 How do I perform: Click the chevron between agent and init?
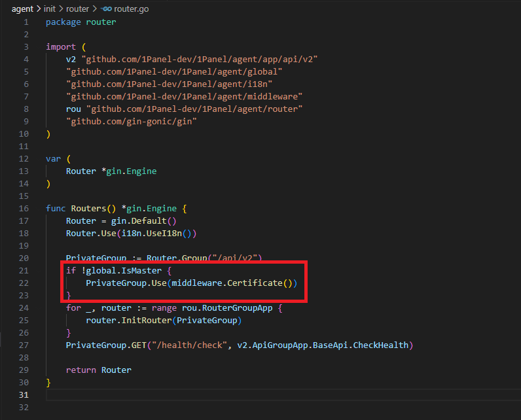[39, 9]
